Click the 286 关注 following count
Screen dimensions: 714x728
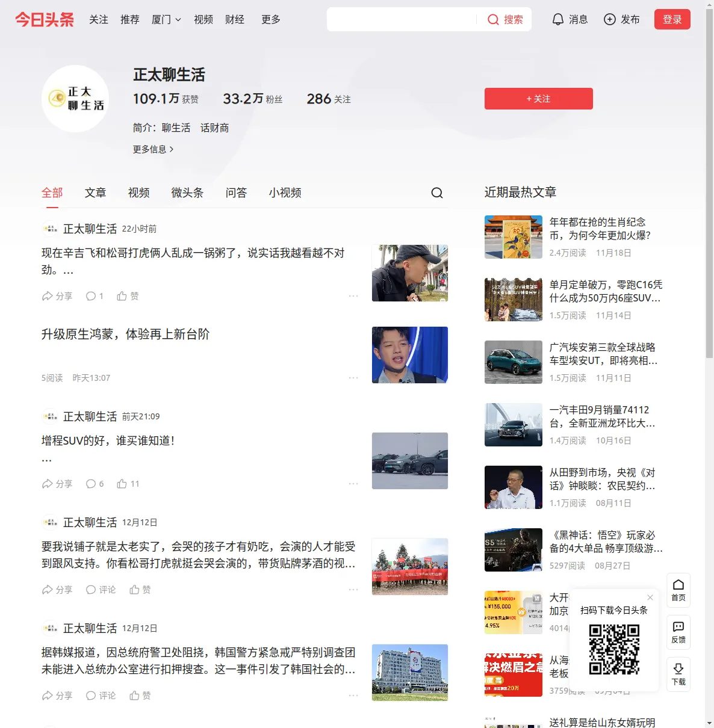[329, 99]
